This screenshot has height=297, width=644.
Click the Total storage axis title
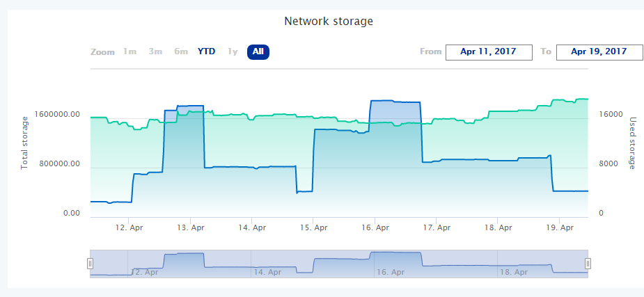click(x=24, y=143)
